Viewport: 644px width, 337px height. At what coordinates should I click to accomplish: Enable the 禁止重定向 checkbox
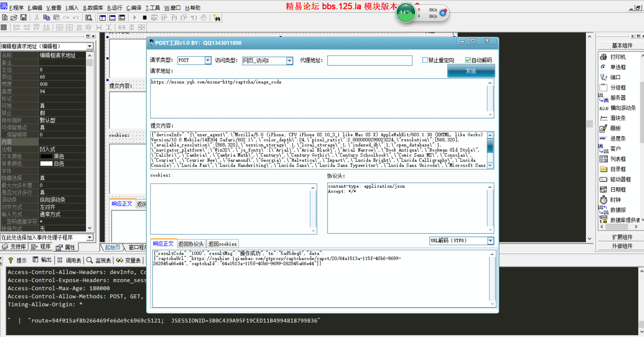point(425,60)
